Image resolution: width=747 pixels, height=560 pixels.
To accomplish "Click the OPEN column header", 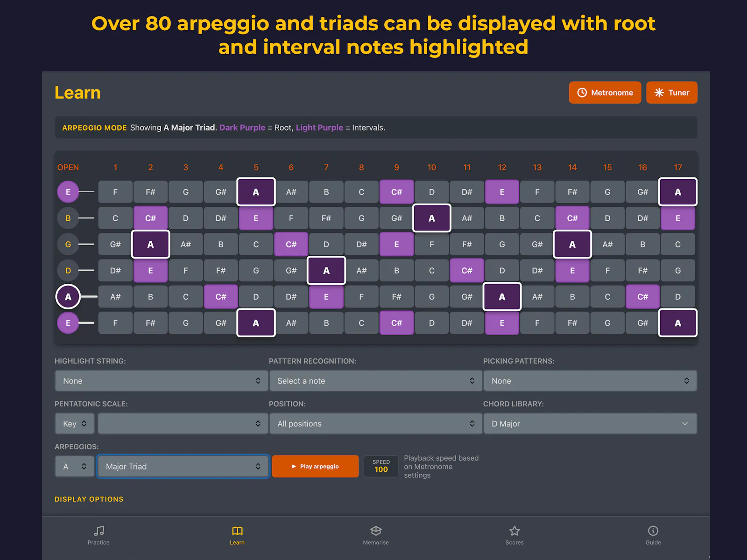I will pos(68,167).
